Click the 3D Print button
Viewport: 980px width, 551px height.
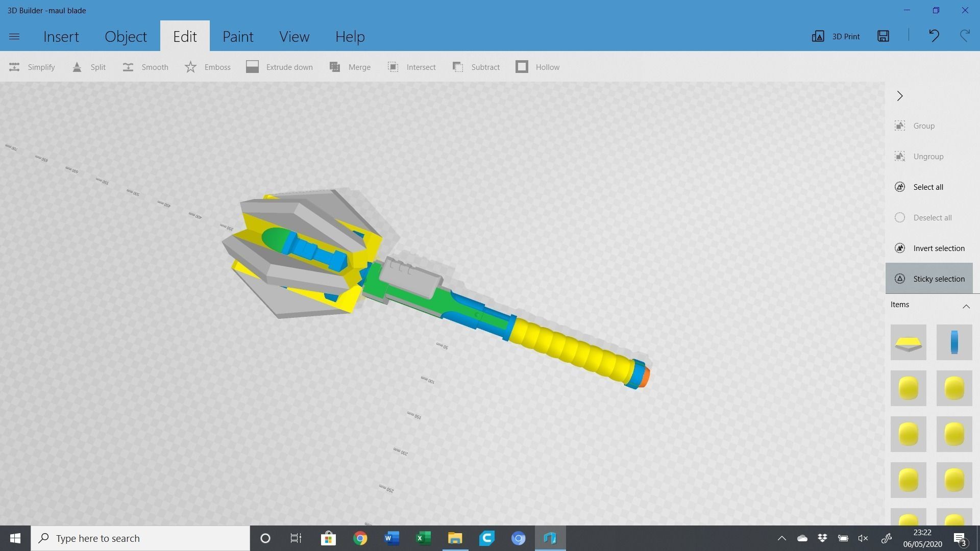pyautogui.click(x=836, y=36)
